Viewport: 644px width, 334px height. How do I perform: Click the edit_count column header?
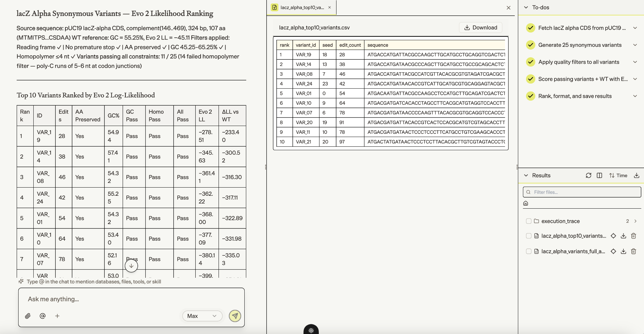click(x=350, y=45)
